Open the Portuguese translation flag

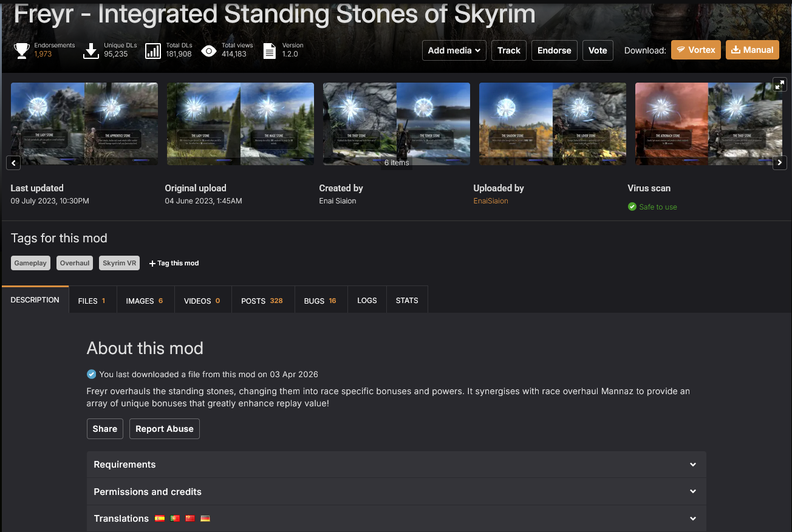175,519
